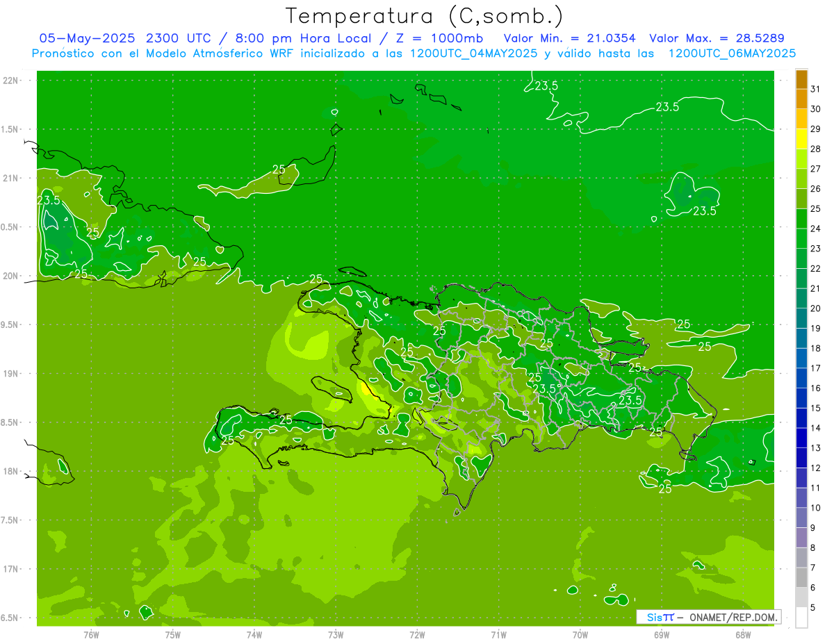Click the yellow legend swatch between 28 and 29
Image resolution: width=834 pixels, height=644 pixels.
pos(801,139)
